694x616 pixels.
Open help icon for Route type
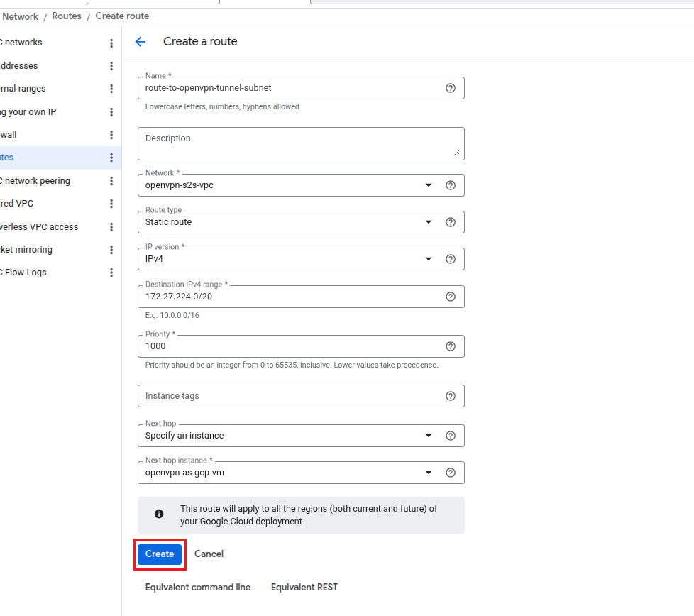[451, 222]
